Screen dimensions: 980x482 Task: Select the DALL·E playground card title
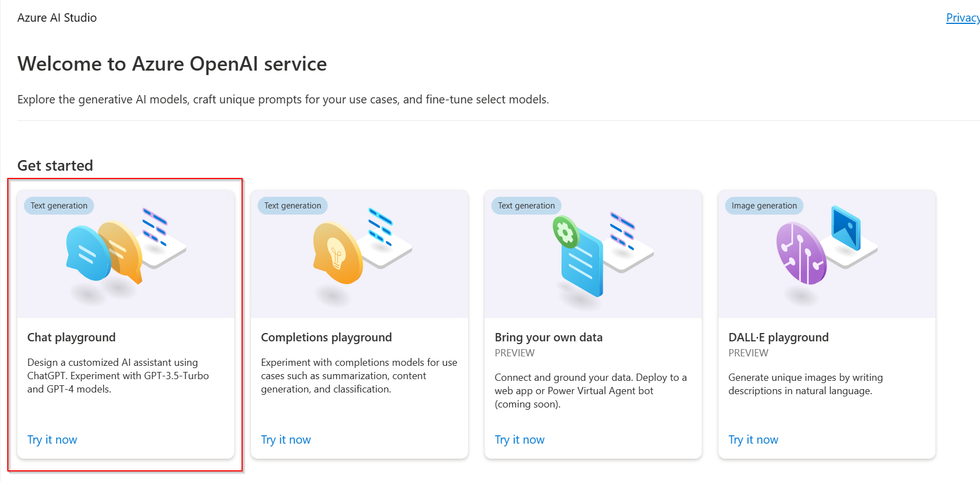pyautogui.click(x=779, y=337)
